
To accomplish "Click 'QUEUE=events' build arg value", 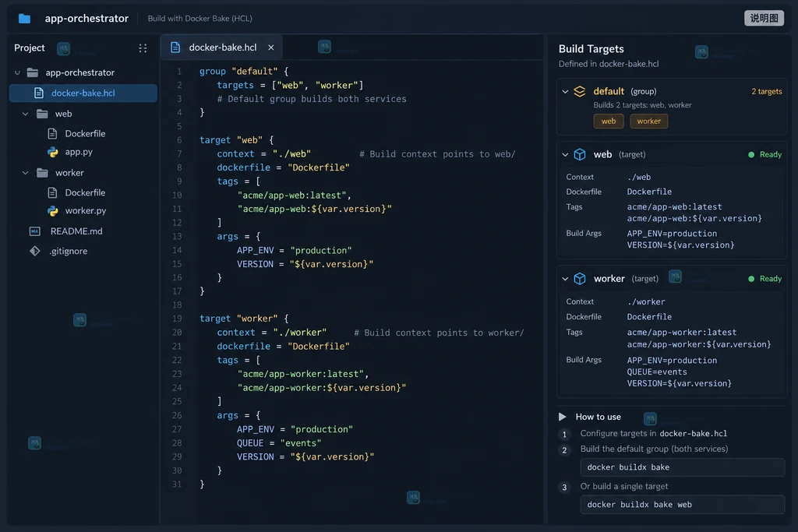I will (x=657, y=372).
